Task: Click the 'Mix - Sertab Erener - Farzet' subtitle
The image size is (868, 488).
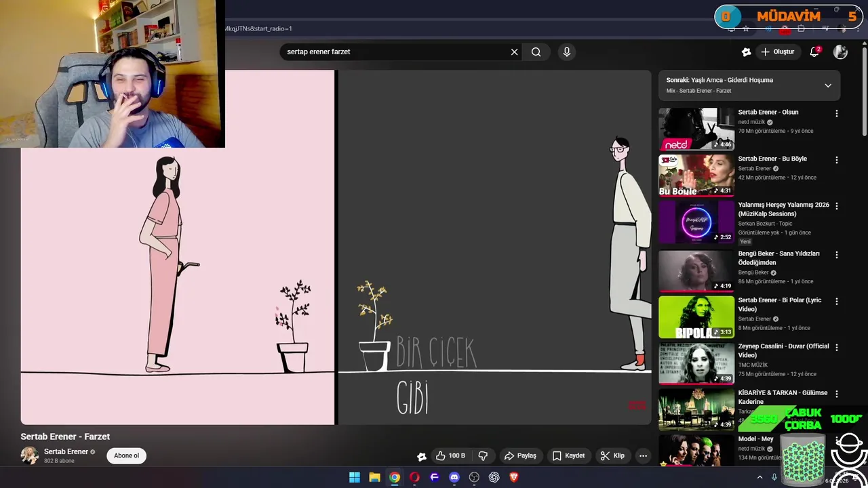Action: (x=698, y=91)
